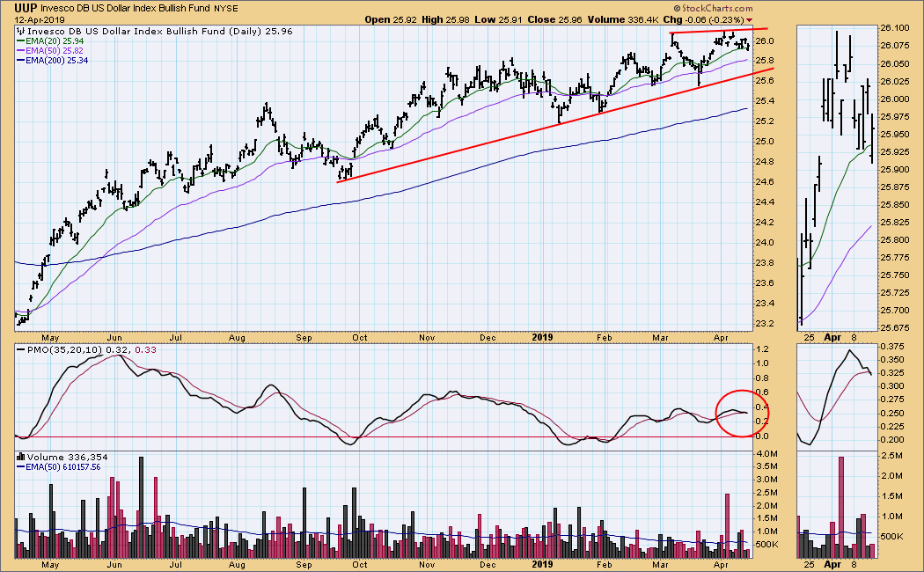Click the red 0.33 PMO signal value
Viewport: 924px width, 572px height.
pyautogui.click(x=145, y=350)
